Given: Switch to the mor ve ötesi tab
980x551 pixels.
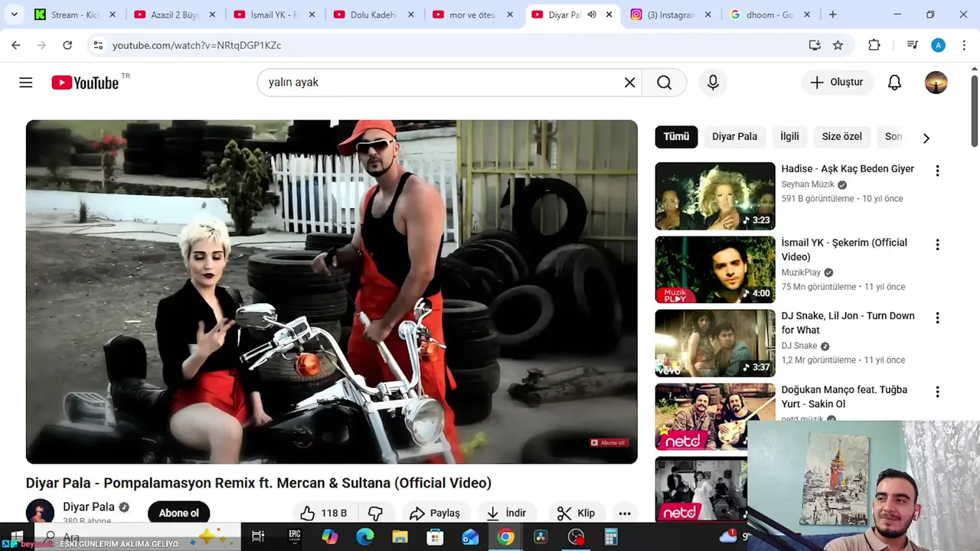Looking at the screenshot, I should pos(473,15).
